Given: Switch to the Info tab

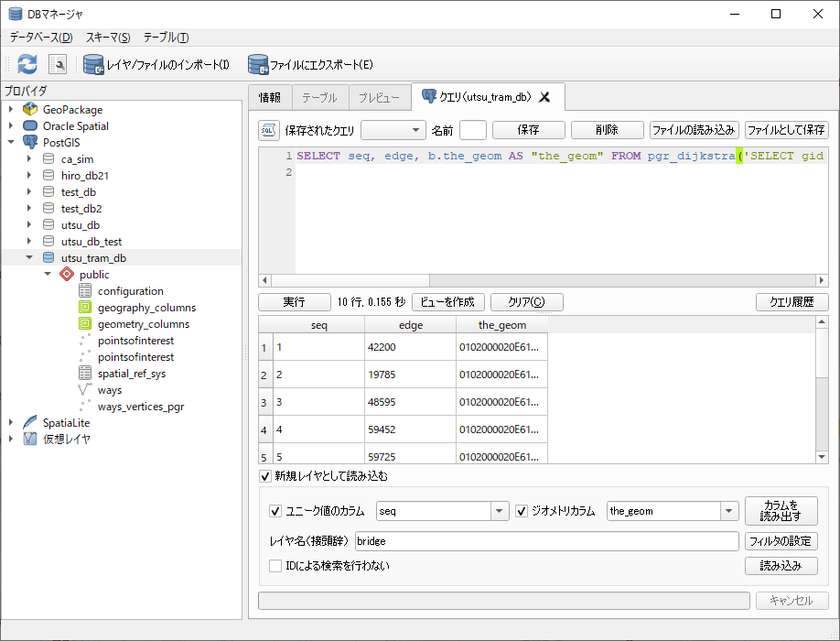Looking at the screenshot, I should (x=270, y=97).
